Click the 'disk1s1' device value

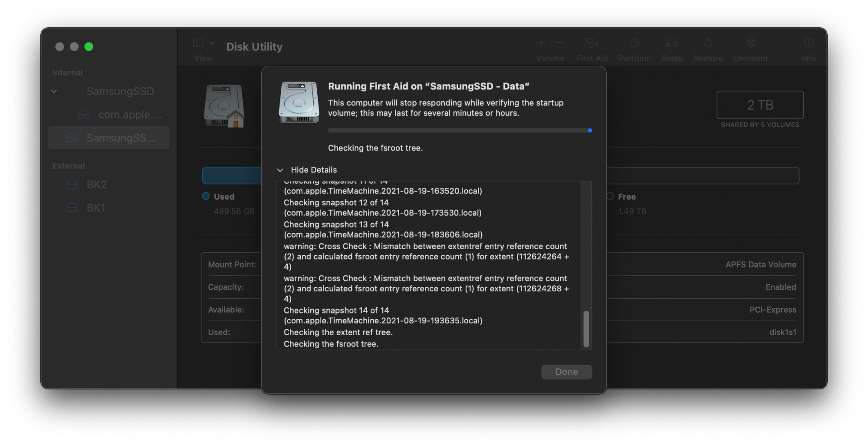783,332
